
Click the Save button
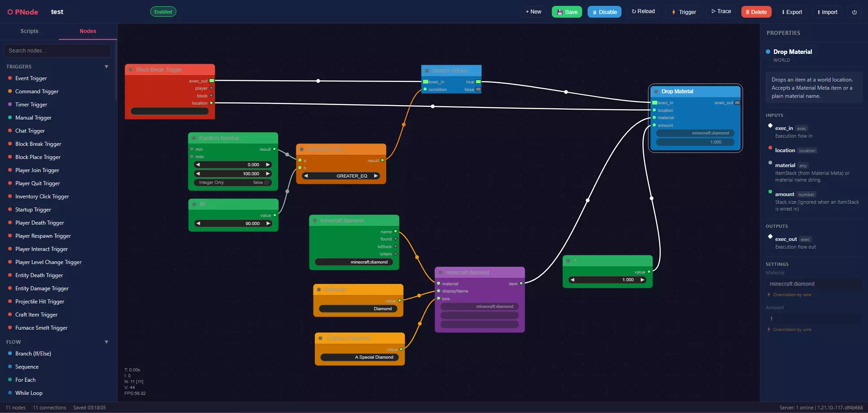pyautogui.click(x=567, y=12)
